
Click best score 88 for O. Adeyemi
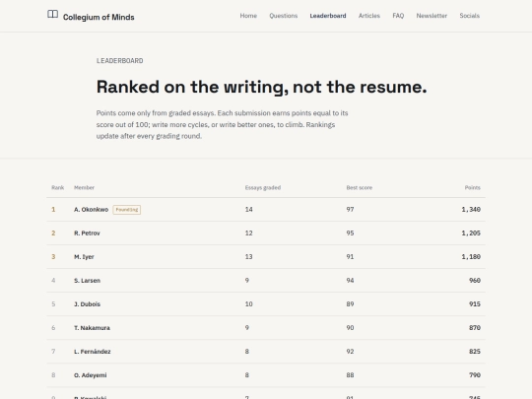pos(350,375)
